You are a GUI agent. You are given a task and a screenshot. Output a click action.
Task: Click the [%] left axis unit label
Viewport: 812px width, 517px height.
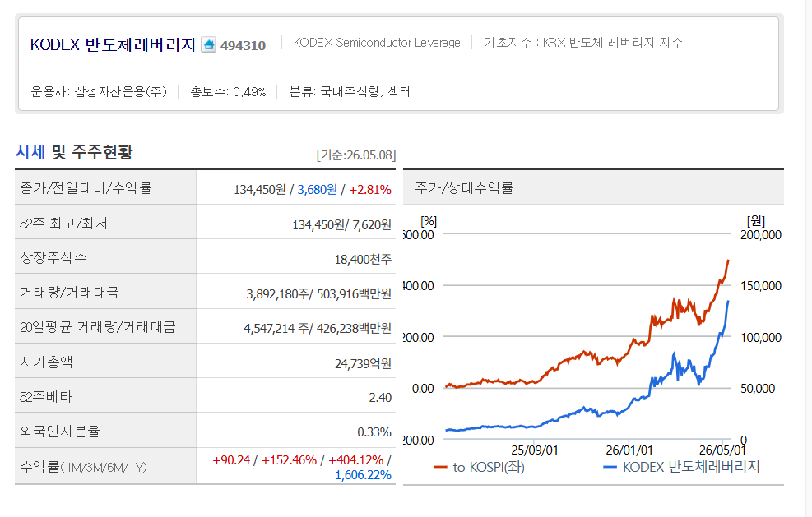(x=429, y=221)
